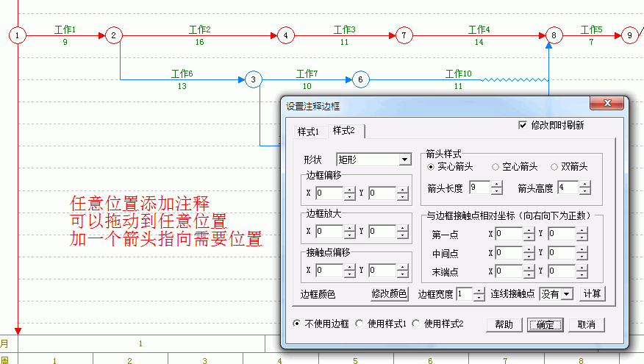Click the 边框放大 Y input field
This screenshot has height=364, width=644.
coord(382,232)
